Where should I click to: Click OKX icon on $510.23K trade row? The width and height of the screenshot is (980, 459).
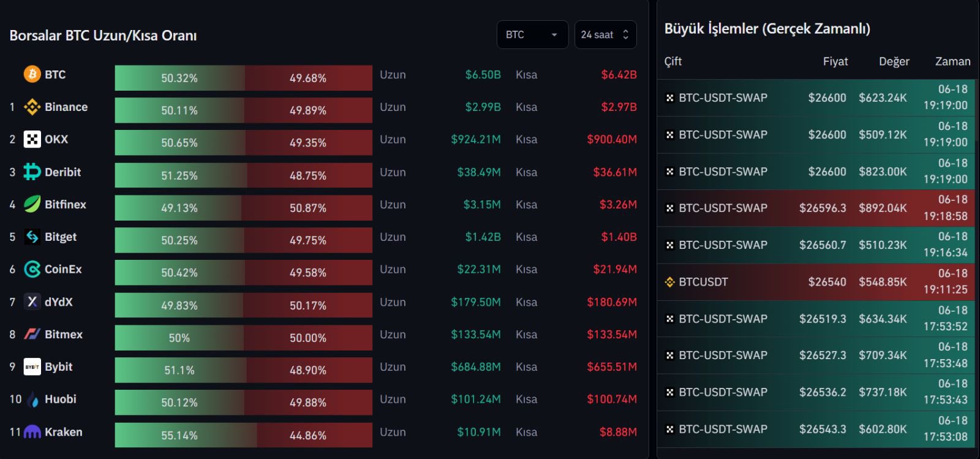tap(669, 245)
